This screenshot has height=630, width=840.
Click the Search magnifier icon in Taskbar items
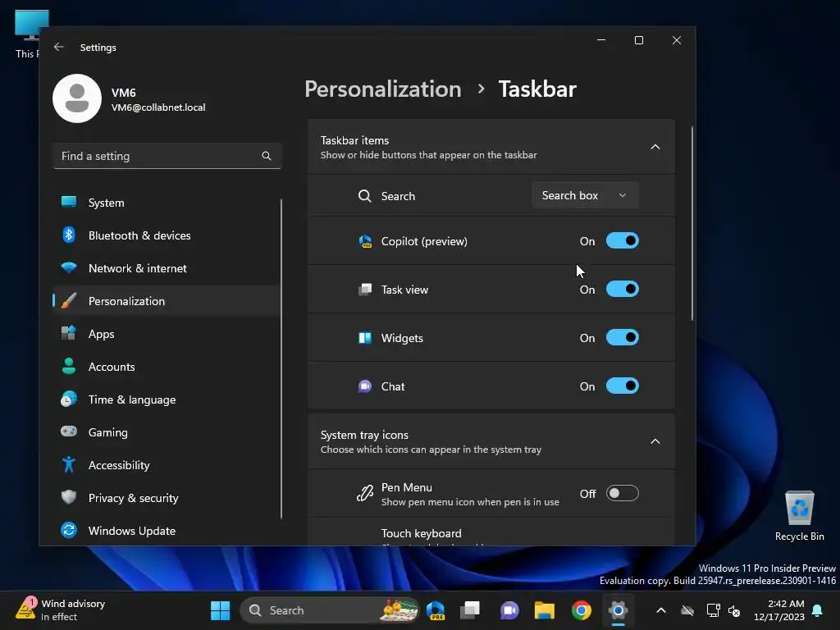364,196
